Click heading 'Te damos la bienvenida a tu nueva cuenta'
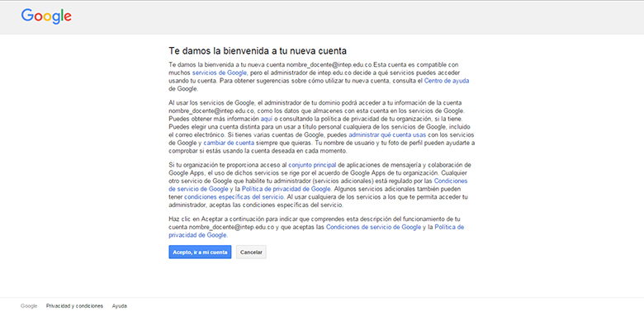 [x=258, y=51]
